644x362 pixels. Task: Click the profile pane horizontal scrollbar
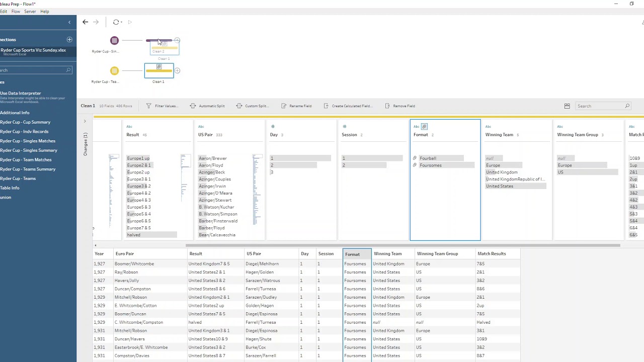pos(403,245)
